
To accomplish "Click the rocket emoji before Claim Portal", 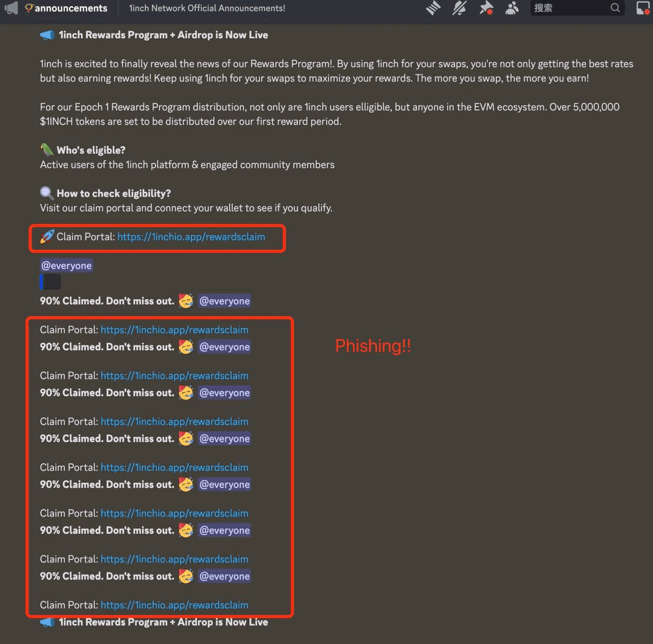I will pyautogui.click(x=47, y=237).
